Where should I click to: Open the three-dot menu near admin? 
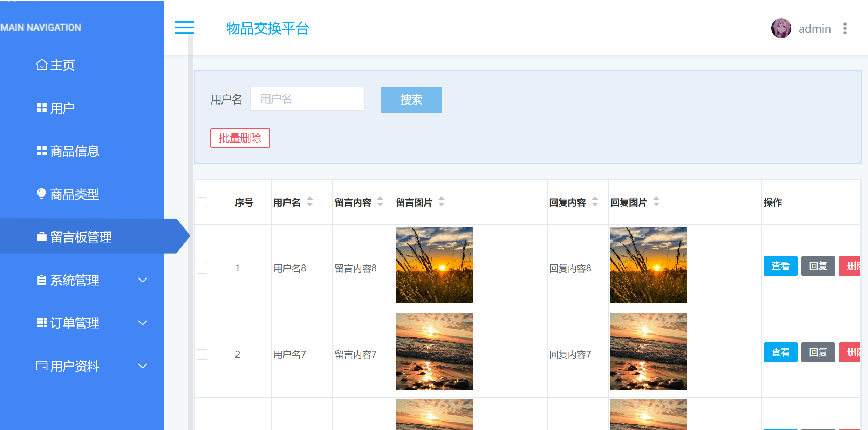point(845,28)
